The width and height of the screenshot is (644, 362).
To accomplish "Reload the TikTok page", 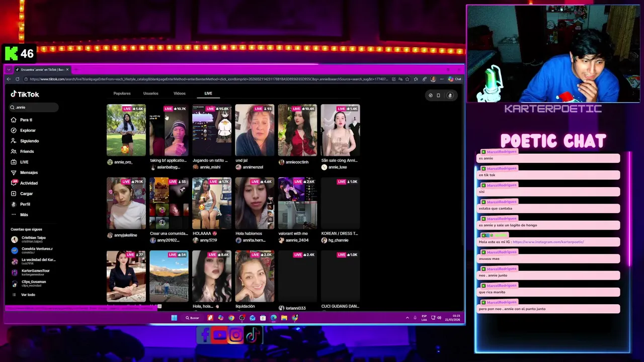I will point(18,79).
